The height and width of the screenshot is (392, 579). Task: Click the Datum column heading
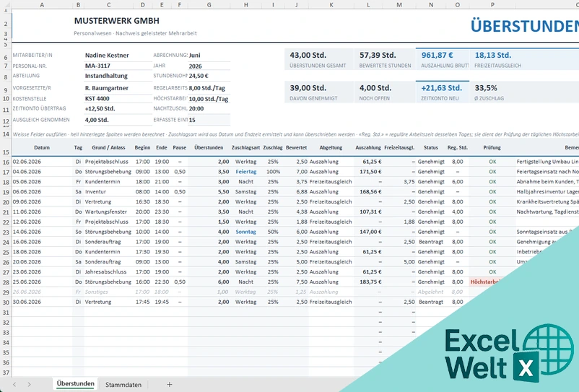[x=42, y=148]
